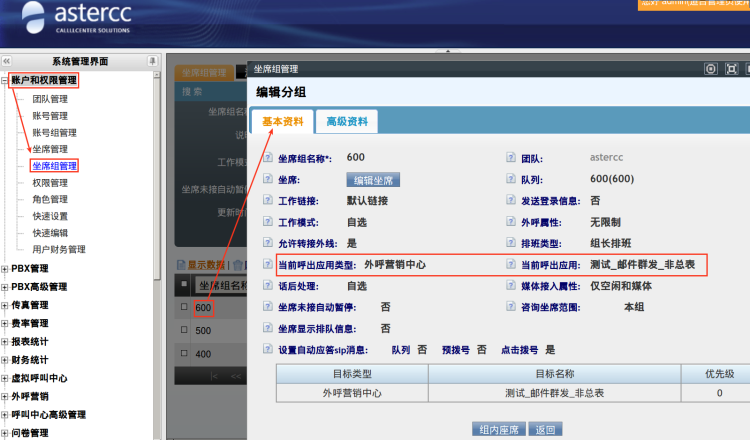The width and height of the screenshot is (750, 440).
Task: Click help icon next to 团队 label
Action: click(x=512, y=158)
